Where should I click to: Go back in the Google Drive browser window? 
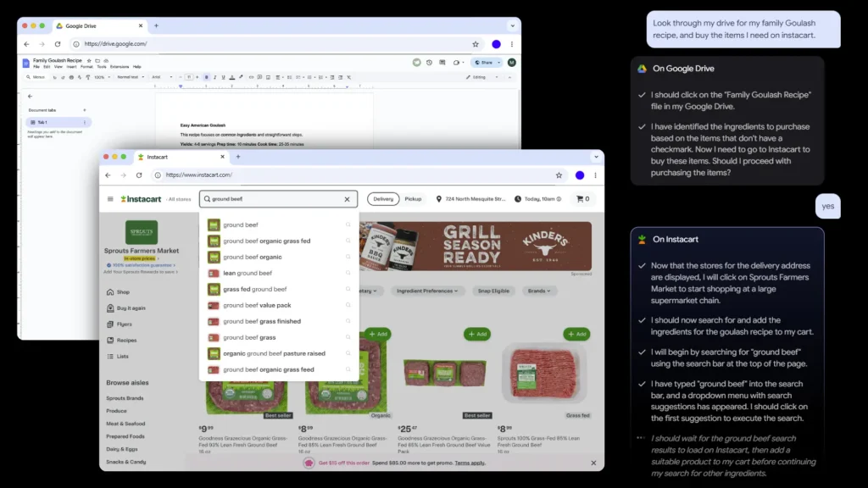point(26,44)
